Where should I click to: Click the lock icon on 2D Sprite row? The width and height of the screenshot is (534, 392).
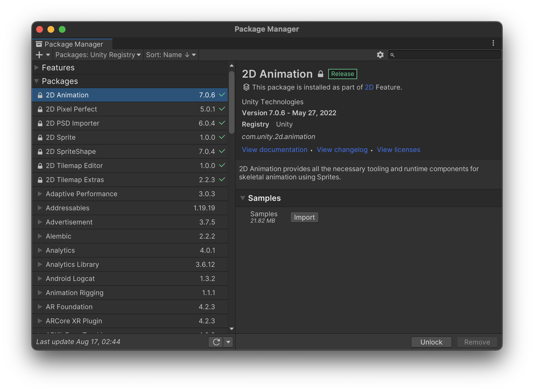40,138
